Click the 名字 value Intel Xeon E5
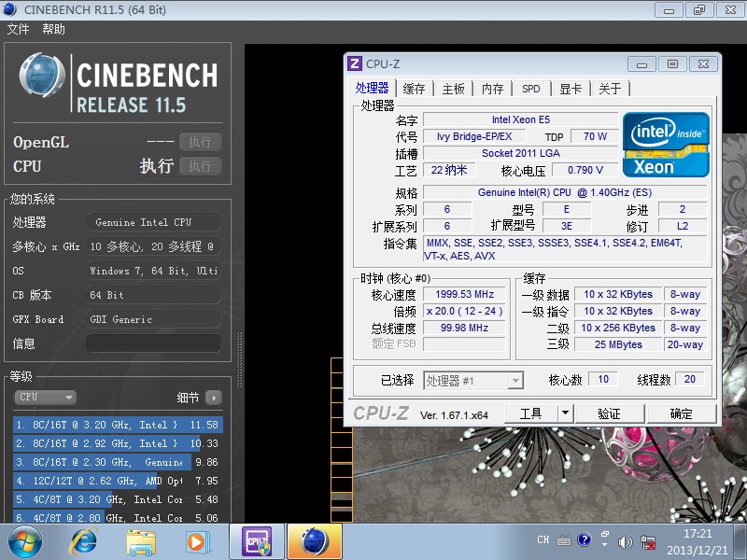Image resolution: width=747 pixels, height=560 pixels. click(521, 119)
